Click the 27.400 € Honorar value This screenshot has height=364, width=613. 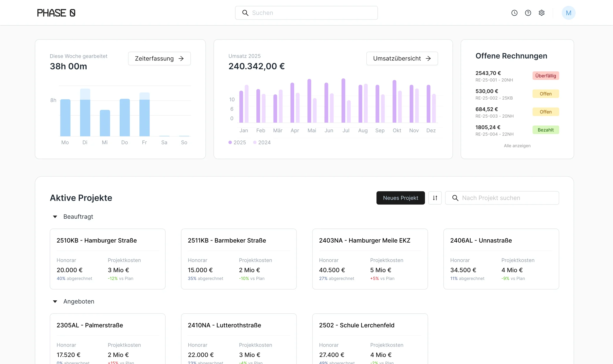[332, 355]
